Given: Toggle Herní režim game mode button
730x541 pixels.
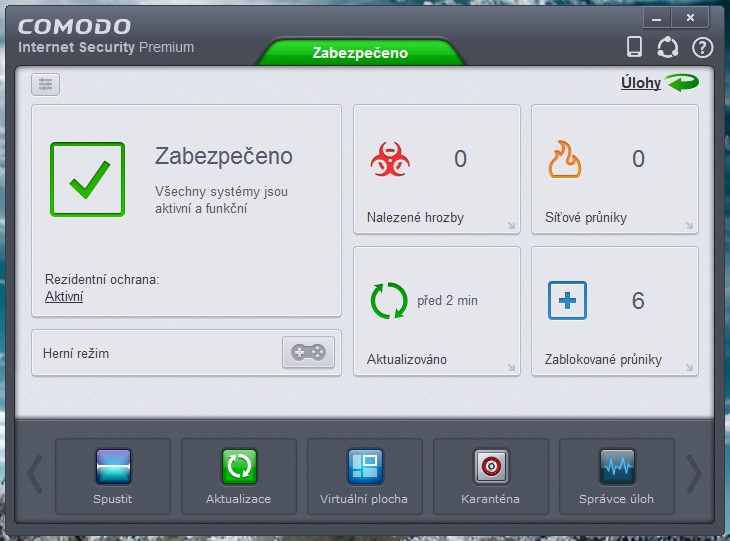Looking at the screenshot, I should [x=308, y=352].
